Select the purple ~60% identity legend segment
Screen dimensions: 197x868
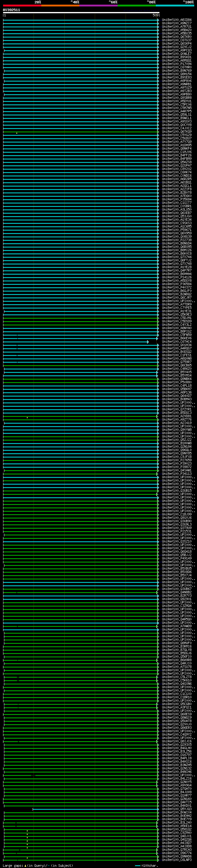click(x=98, y=6)
